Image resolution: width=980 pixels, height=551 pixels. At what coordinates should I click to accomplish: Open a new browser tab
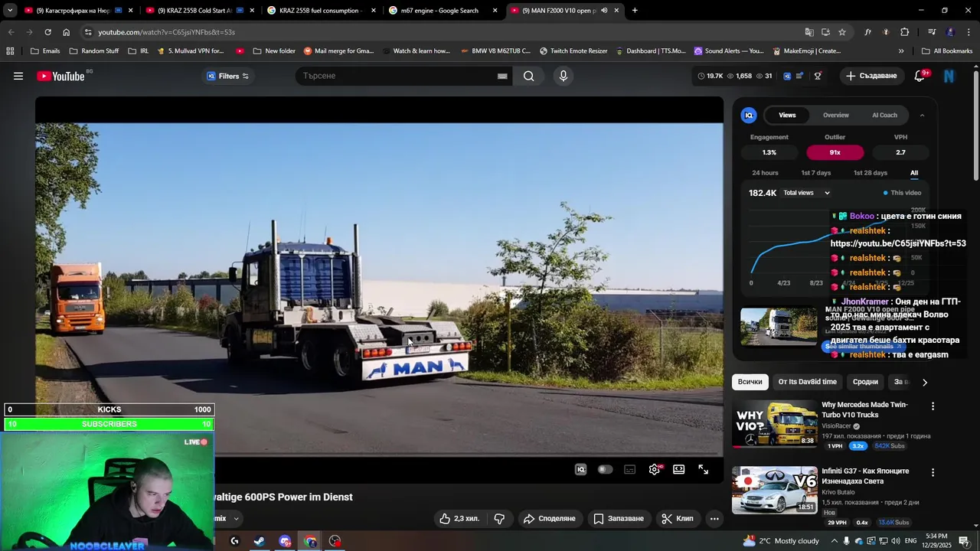pyautogui.click(x=635, y=11)
